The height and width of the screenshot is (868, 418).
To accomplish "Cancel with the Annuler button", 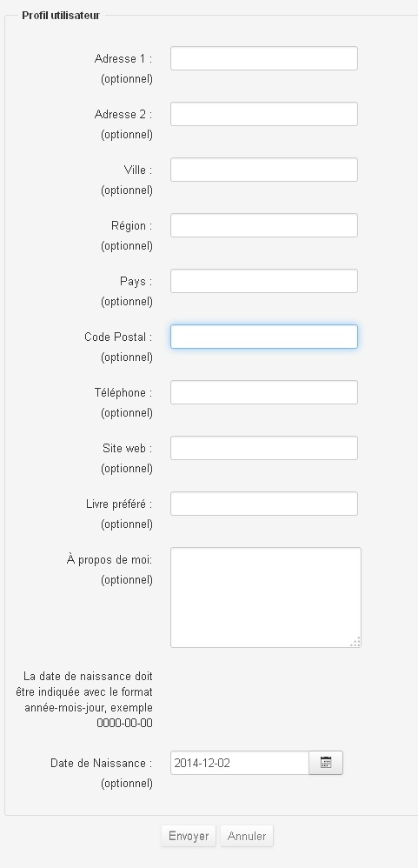I will click(247, 836).
